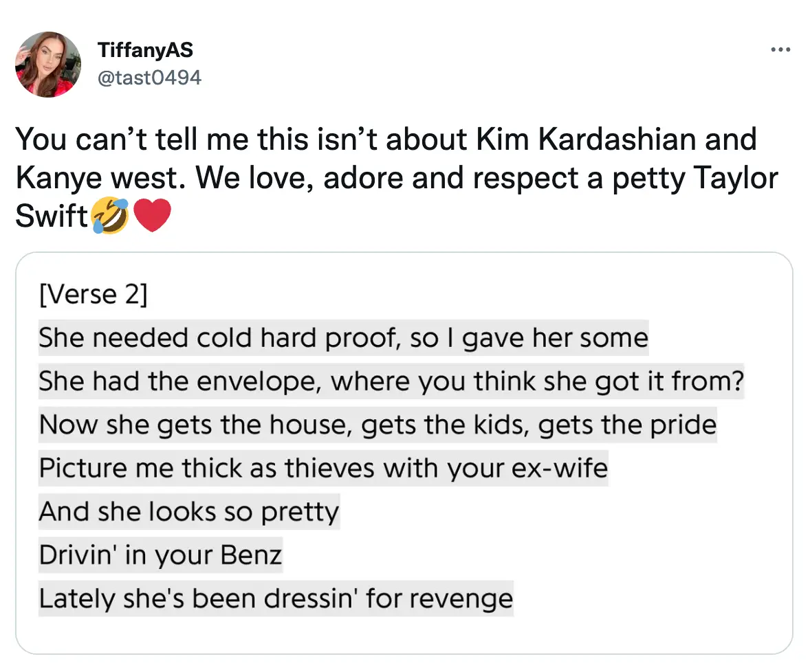Click the 'gets the house, gets the kids' line

tap(377, 425)
